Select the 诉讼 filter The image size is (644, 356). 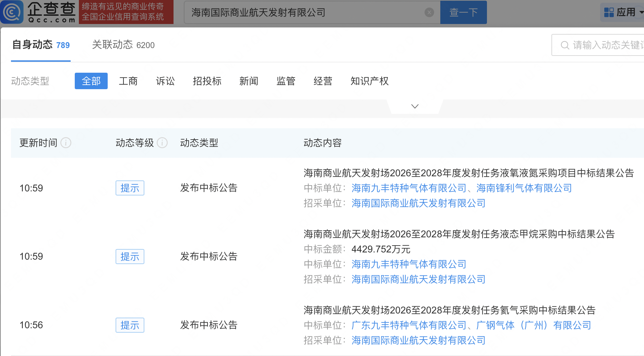[165, 81]
